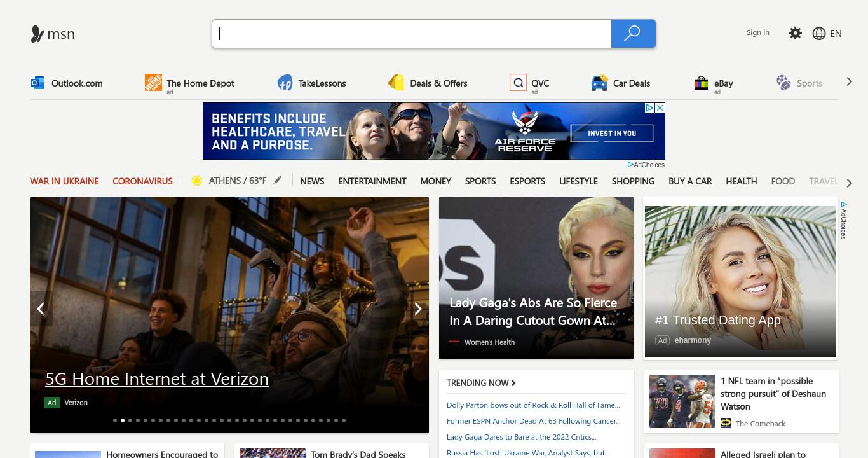The image size is (868, 458).
Task: Go to NEWS tab
Action: point(312,181)
